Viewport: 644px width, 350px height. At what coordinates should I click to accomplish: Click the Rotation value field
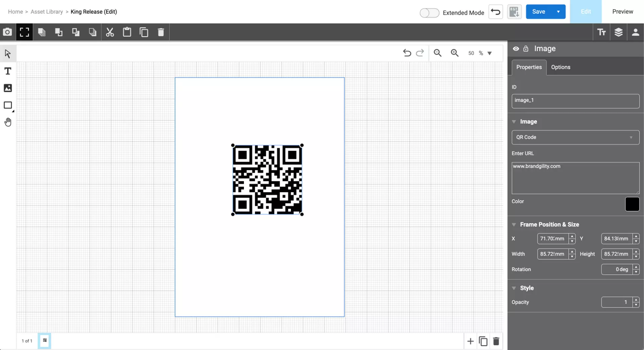click(x=616, y=269)
